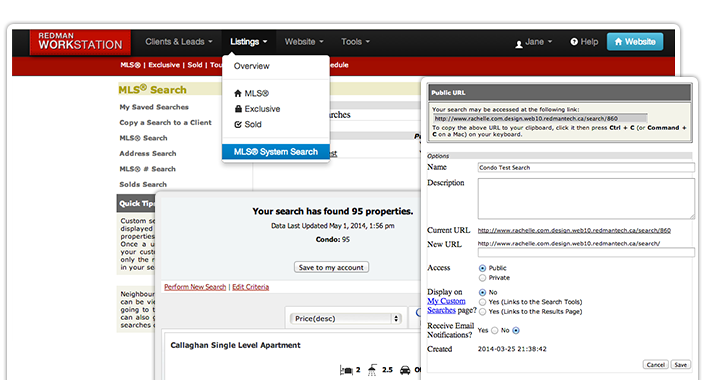Image resolution: width=712 pixels, height=380 pixels.
Task: Click the car parking icon on listing
Action: (405, 370)
